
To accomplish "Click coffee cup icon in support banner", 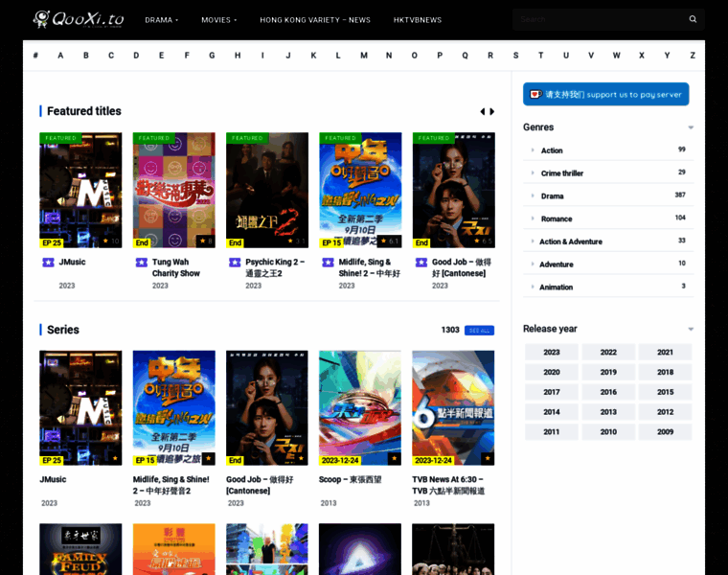I will tap(535, 94).
